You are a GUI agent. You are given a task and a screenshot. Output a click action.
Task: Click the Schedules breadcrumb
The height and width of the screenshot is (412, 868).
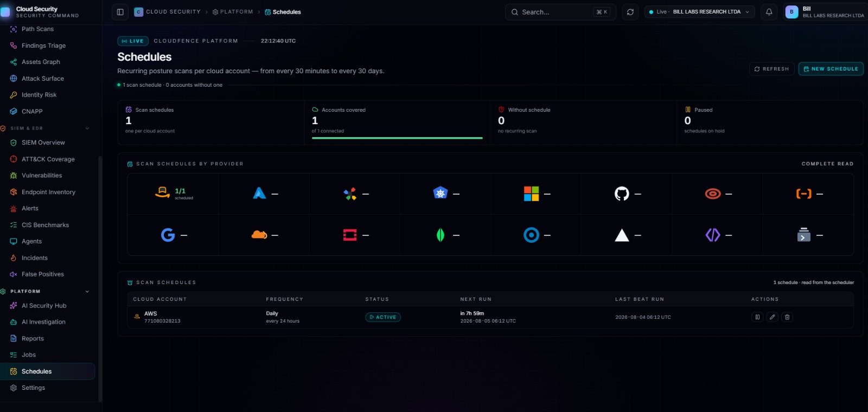pyautogui.click(x=283, y=12)
